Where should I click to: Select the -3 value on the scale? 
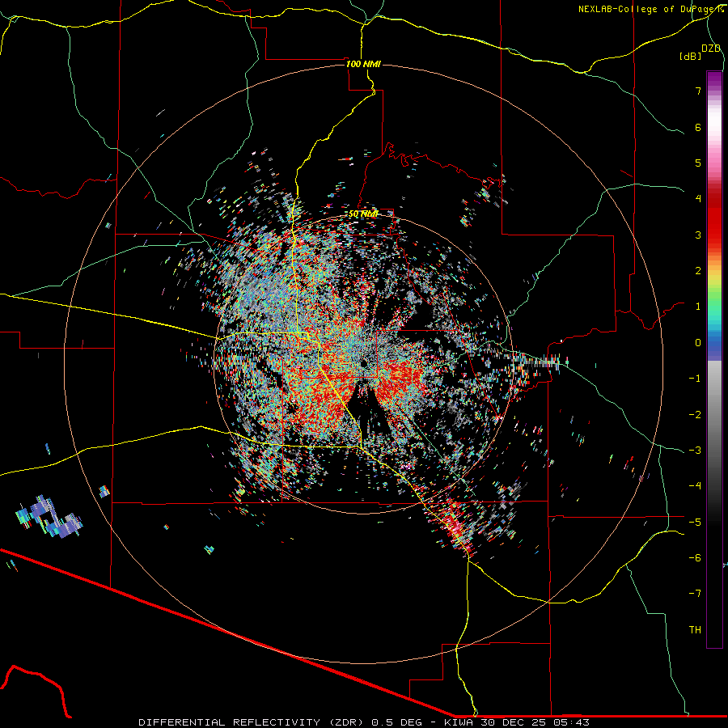[x=695, y=451]
